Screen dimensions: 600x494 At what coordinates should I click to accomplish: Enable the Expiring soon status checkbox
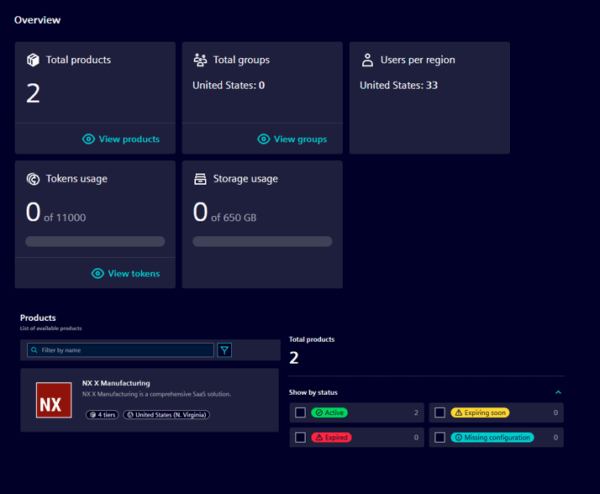point(440,412)
